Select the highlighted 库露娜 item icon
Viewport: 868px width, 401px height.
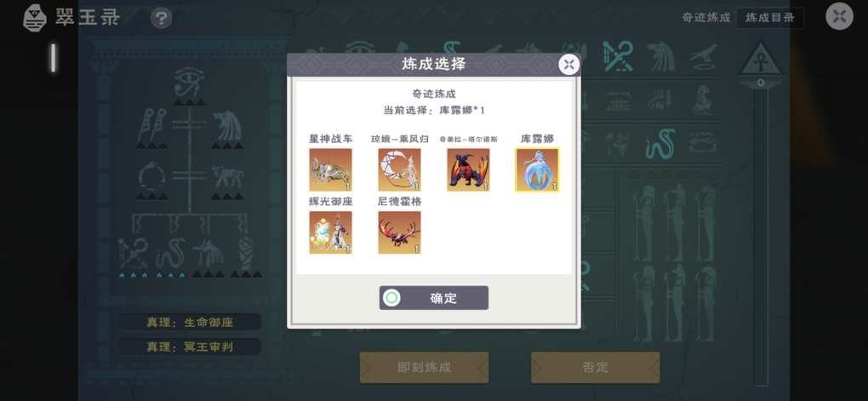coord(537,169)
